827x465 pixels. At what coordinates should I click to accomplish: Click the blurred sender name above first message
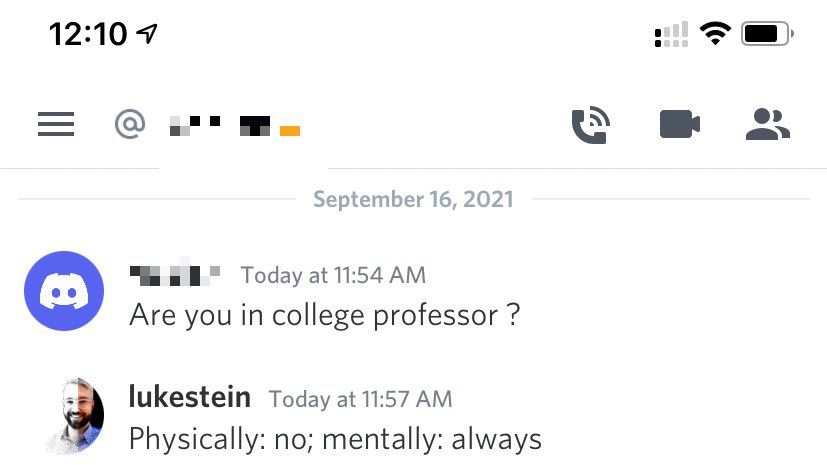(176, 273)
